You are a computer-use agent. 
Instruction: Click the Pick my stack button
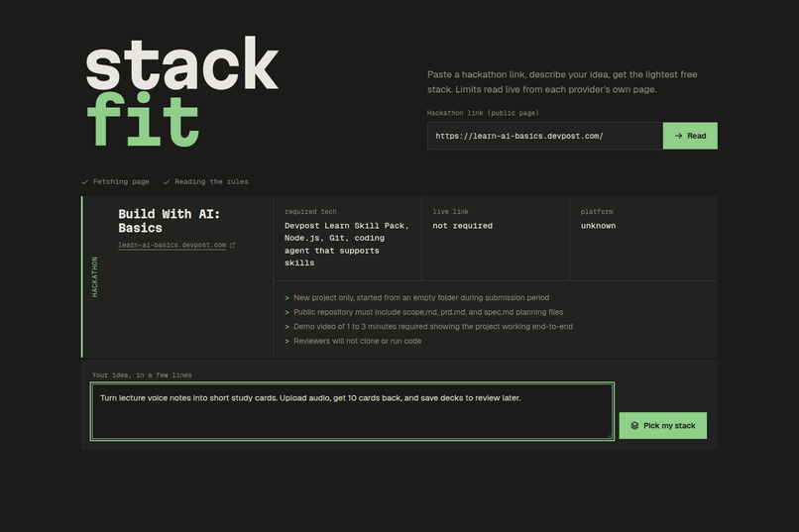(x=662, y=425)
